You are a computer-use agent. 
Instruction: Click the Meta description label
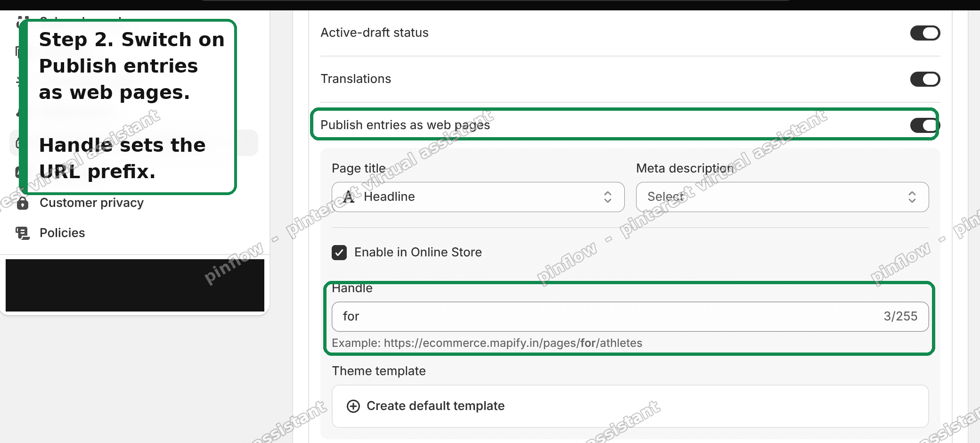click(685, 168)
